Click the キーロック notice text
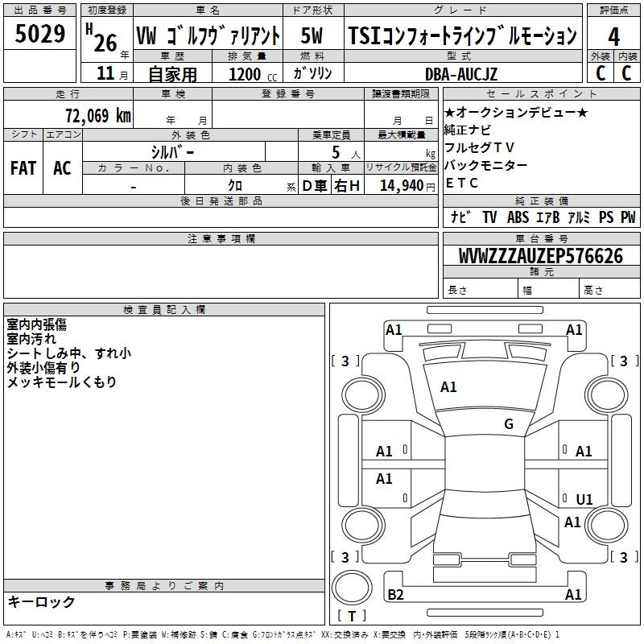The image size is (644, 644). click(41, 601)
